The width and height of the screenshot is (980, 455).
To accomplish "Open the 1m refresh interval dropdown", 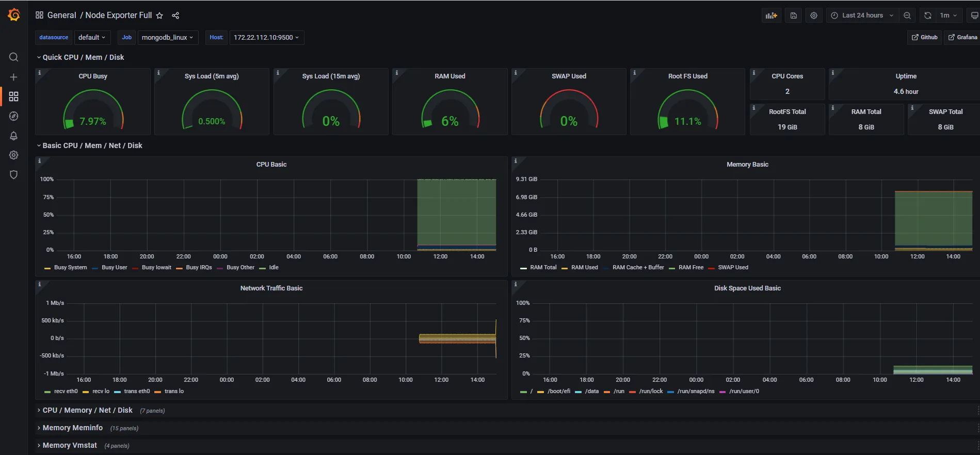I will point(949,15).
